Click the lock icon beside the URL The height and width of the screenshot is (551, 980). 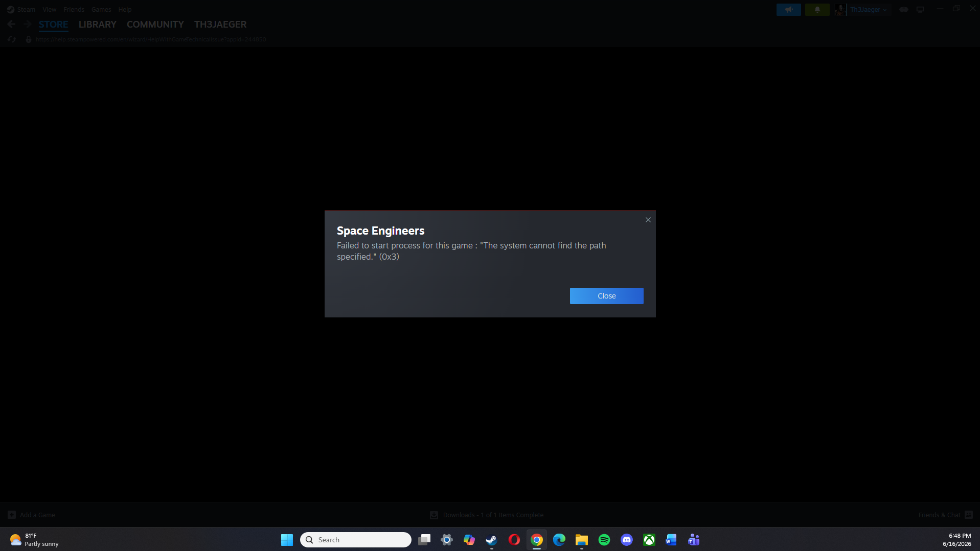point(29,39)
